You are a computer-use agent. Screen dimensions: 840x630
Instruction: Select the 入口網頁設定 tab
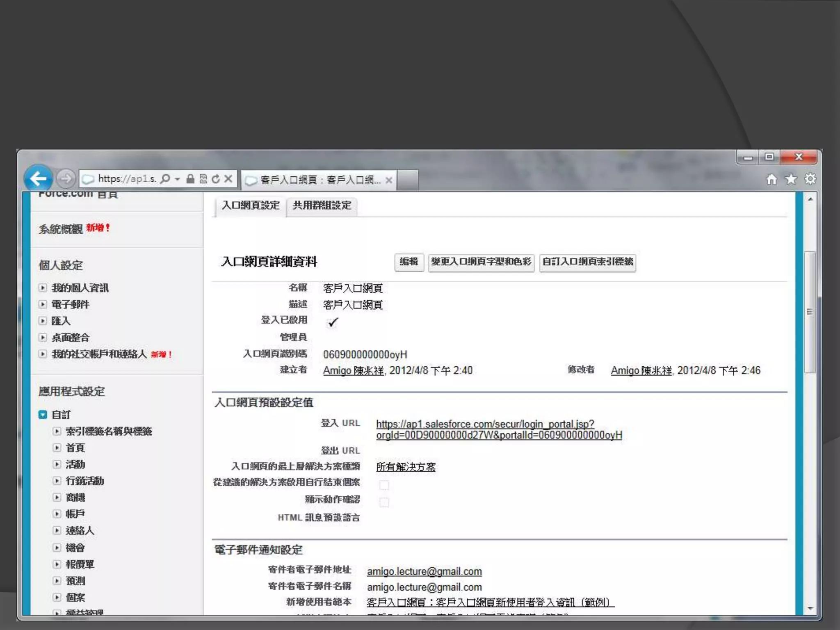click(x=251, y=205)
